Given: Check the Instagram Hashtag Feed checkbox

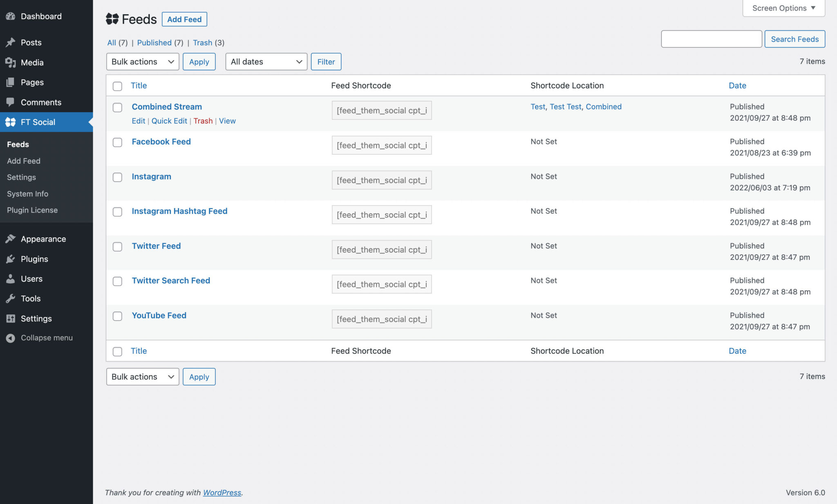Looking at the screenshot, I should tap(117, 212).
